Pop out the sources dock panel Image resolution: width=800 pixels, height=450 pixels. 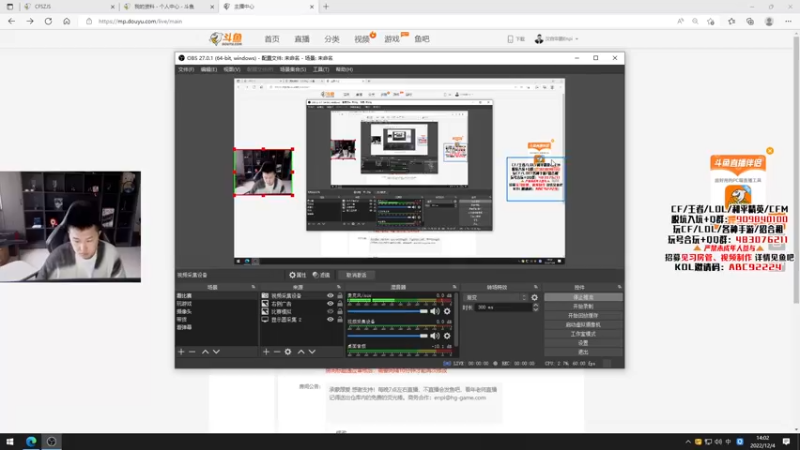point(338,287)
